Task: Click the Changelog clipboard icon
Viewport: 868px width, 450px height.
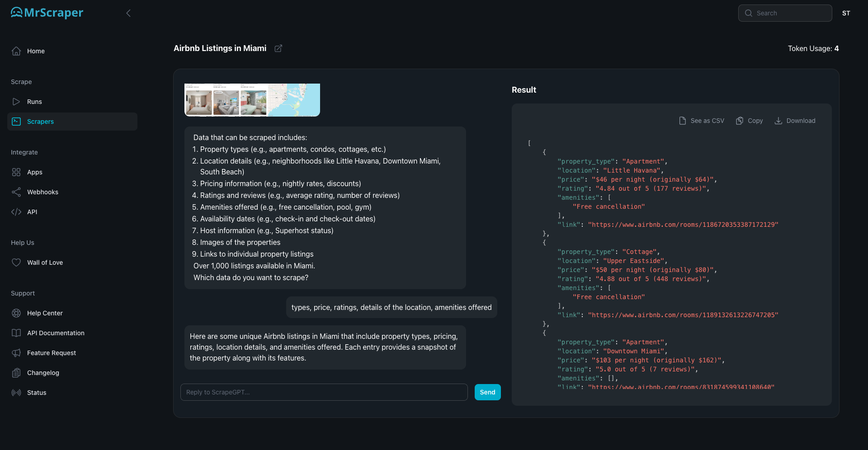Action: tap(16, 373)
